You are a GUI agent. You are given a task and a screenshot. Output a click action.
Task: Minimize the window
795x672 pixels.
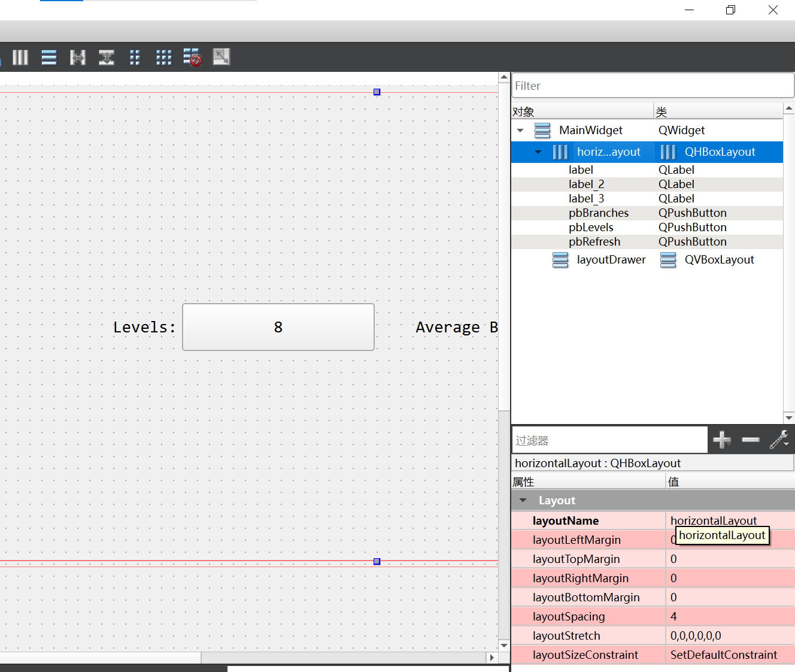tap(690, 10)
